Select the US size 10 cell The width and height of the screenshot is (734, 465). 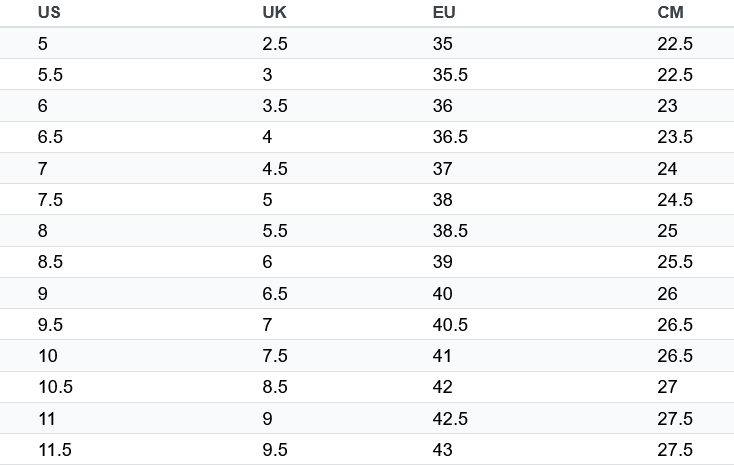point(48,355)
